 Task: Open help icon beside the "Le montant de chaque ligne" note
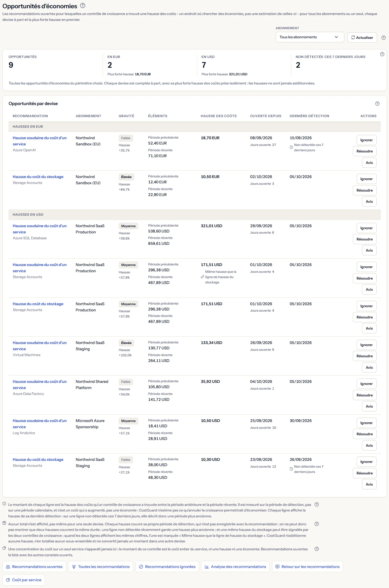click(317, 504)
